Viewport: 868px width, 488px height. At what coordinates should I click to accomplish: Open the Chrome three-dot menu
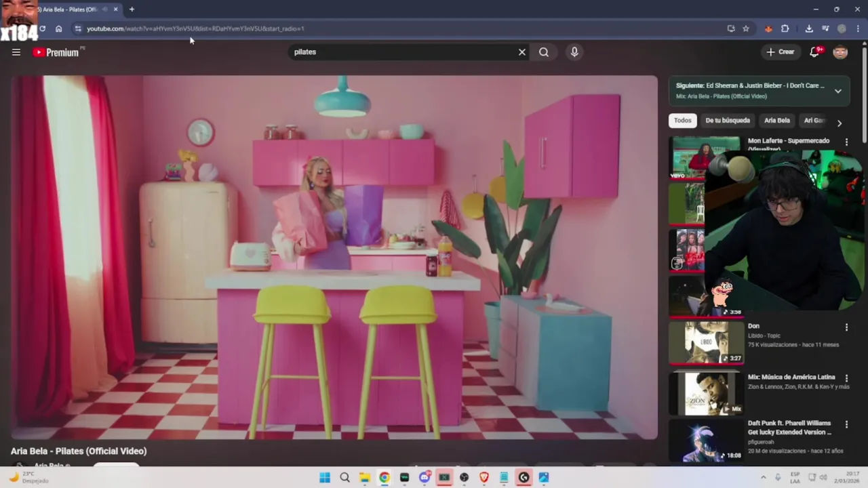[858, 28]
